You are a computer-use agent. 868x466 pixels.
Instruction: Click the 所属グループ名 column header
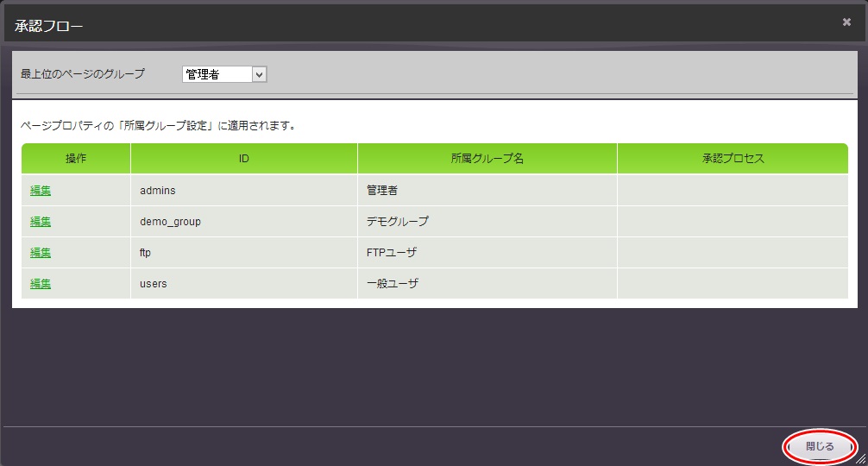coord(487,158)
